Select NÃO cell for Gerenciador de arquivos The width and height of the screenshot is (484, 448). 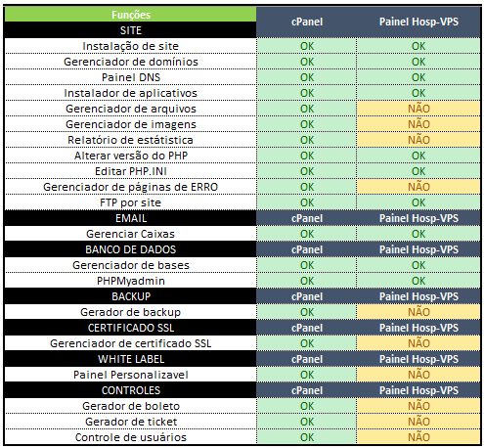(x=418, y=109)
